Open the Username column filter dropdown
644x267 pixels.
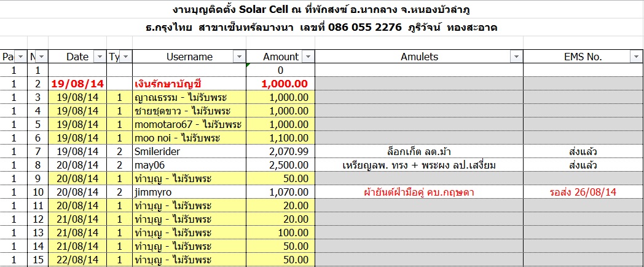click(238, 57)
